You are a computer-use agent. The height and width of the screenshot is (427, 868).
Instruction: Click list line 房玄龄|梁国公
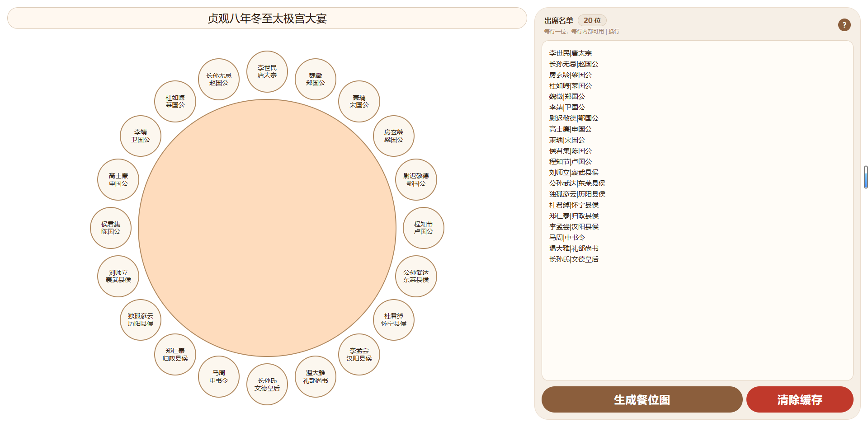coord(570,75)
